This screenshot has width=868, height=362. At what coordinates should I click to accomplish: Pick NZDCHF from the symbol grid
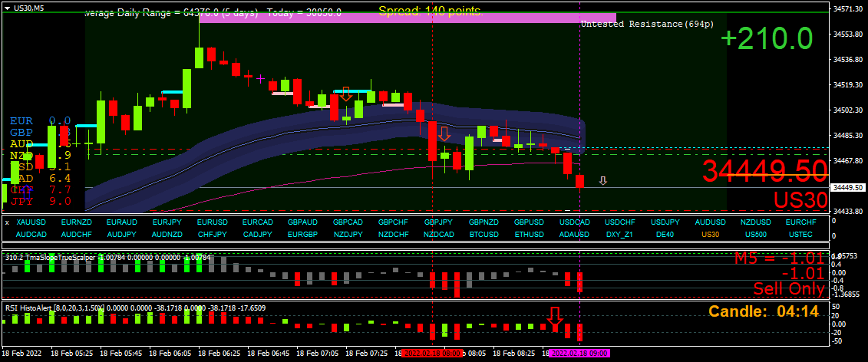coord(394,234)
